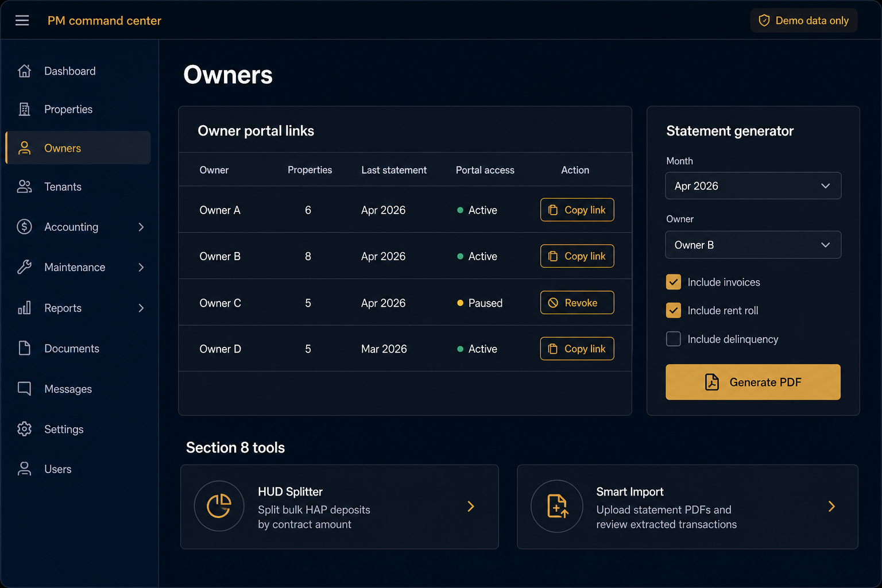The height and width of the screenshot is (588, 882).
Task: Expand the Accounting submenu chevron
Action: click(x=141, y=227)
